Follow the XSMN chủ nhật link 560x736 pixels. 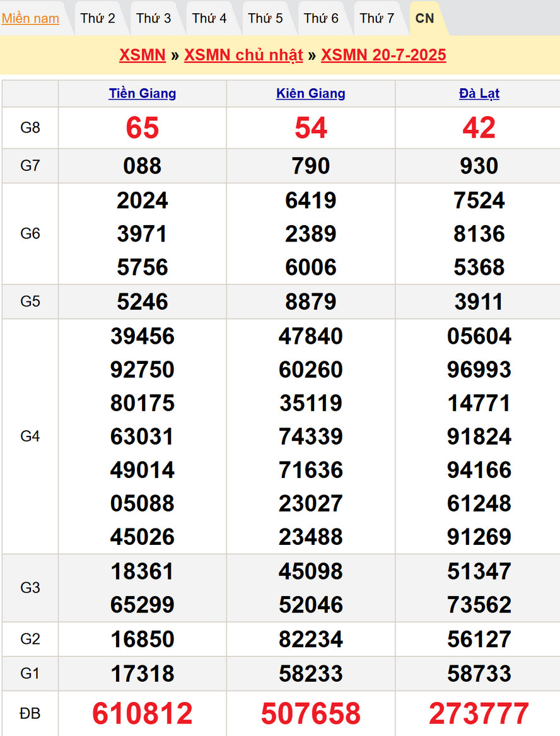[x=243, y=55]
